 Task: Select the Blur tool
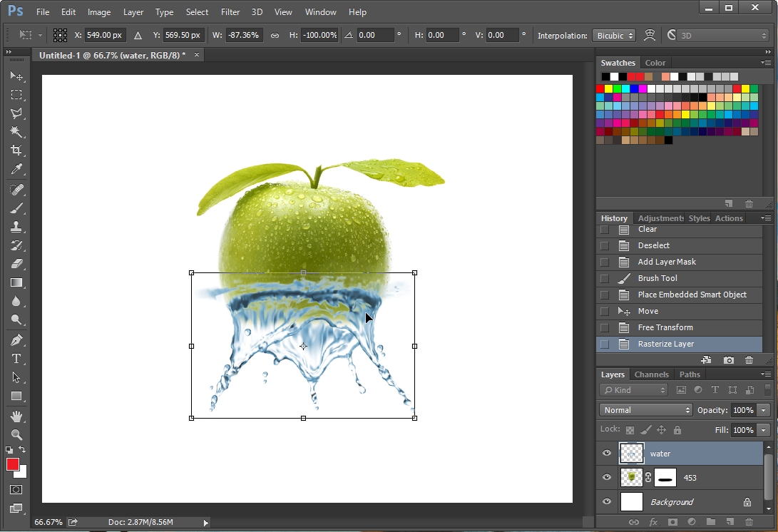[16, 301]
